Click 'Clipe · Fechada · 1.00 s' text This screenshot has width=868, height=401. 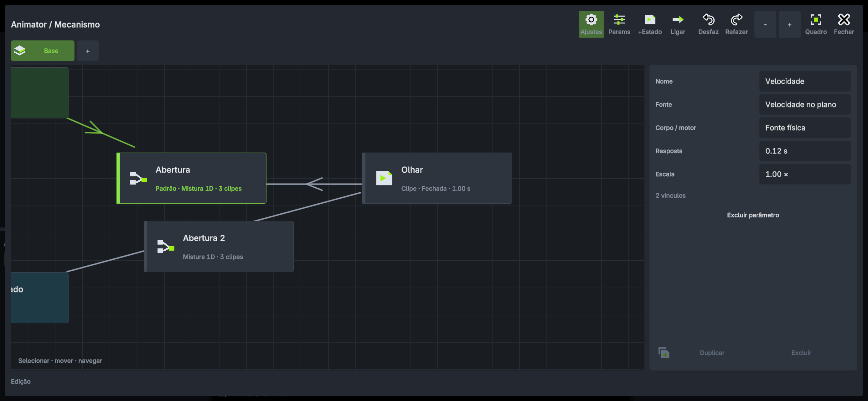[436, 189]
